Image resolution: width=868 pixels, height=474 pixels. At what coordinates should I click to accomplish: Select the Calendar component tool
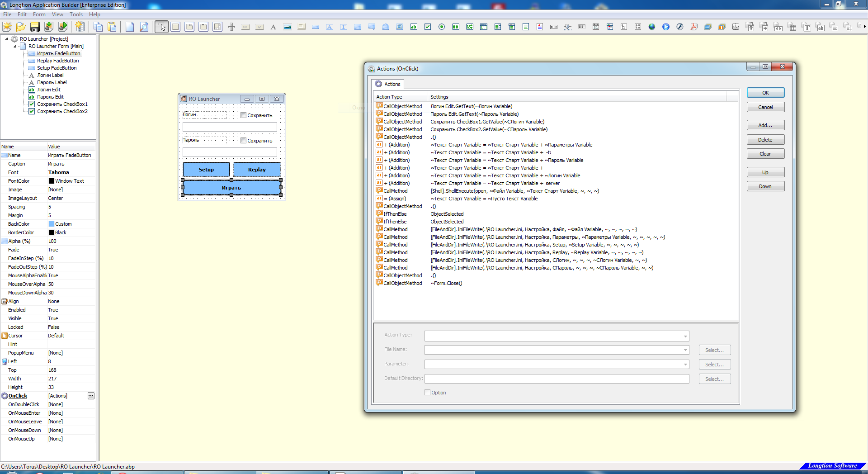click(596, 27)
